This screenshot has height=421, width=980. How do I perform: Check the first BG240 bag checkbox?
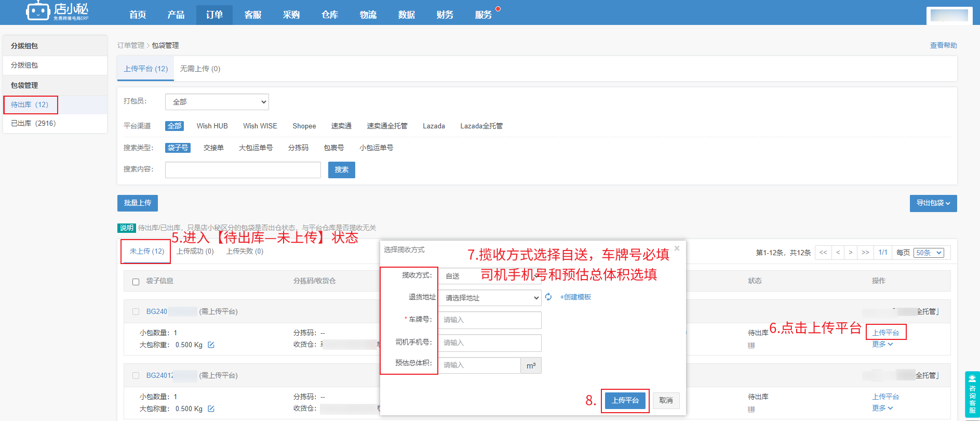click(136, 311)
